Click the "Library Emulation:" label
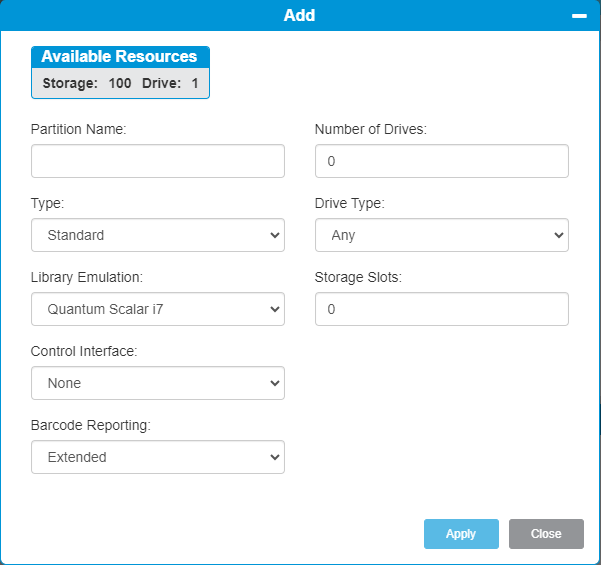 (x=87, y=277)
